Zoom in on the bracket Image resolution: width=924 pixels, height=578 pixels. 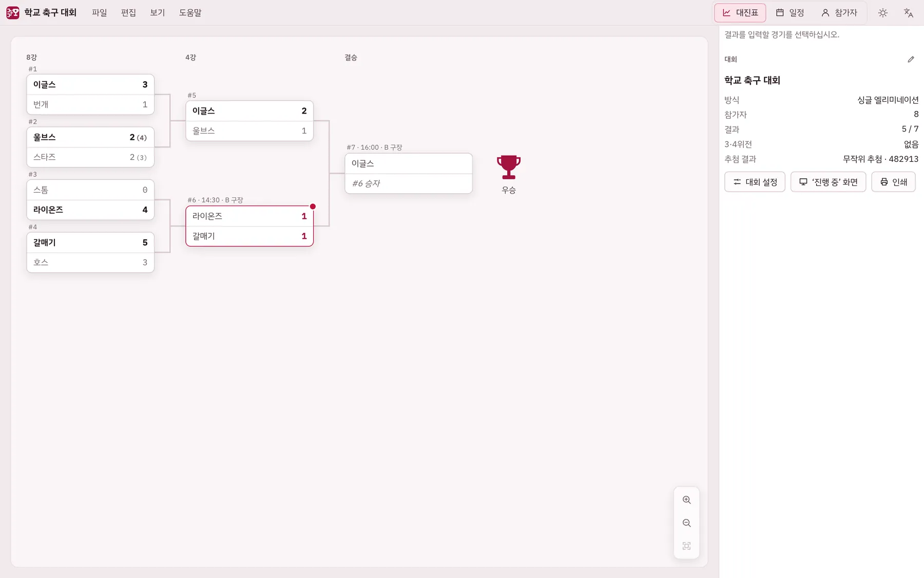click(x=686, y=500)
